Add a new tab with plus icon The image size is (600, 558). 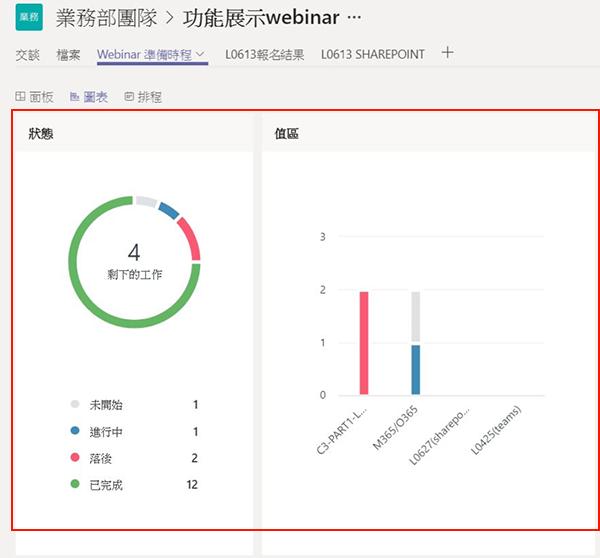tap(447, 52)
